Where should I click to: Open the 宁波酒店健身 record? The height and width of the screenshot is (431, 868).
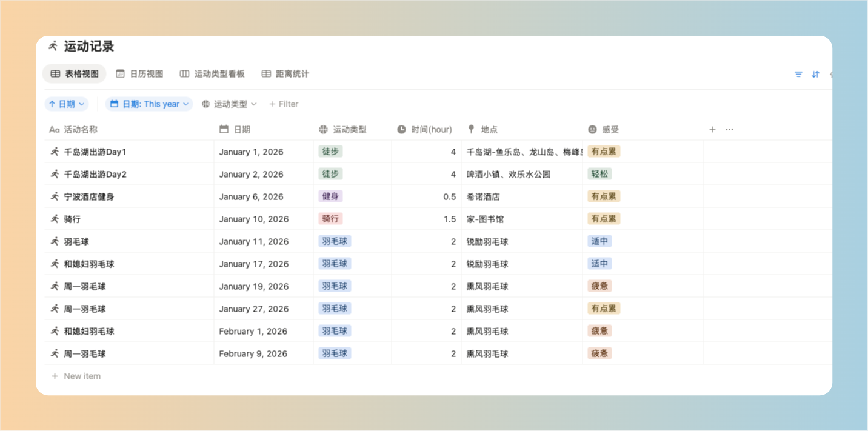point(89,196)
